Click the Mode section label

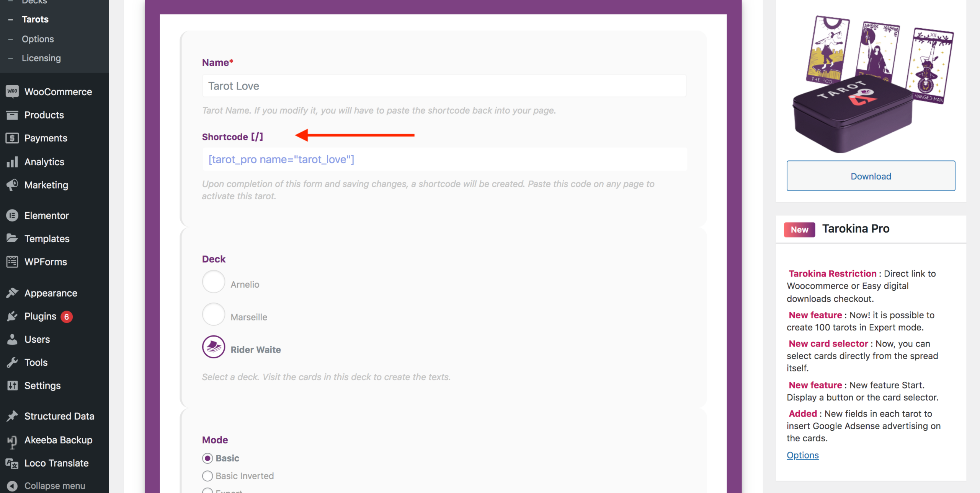tap(215, 440)
